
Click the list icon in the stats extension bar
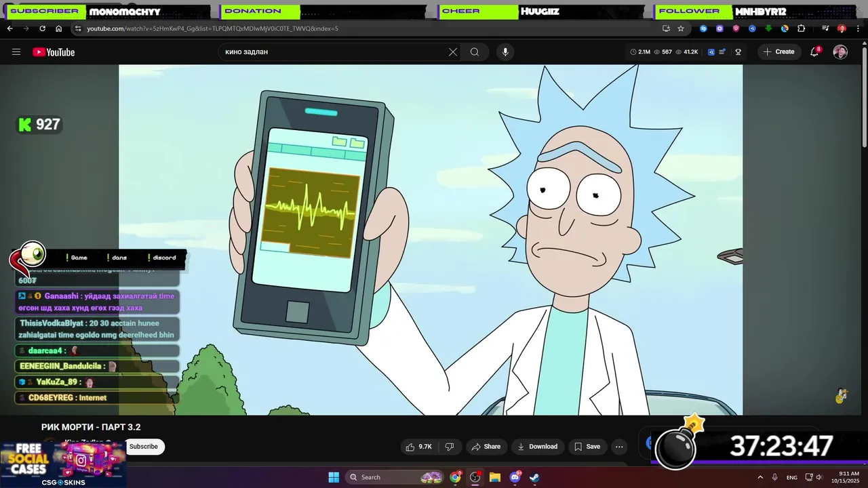click(722, 52)
